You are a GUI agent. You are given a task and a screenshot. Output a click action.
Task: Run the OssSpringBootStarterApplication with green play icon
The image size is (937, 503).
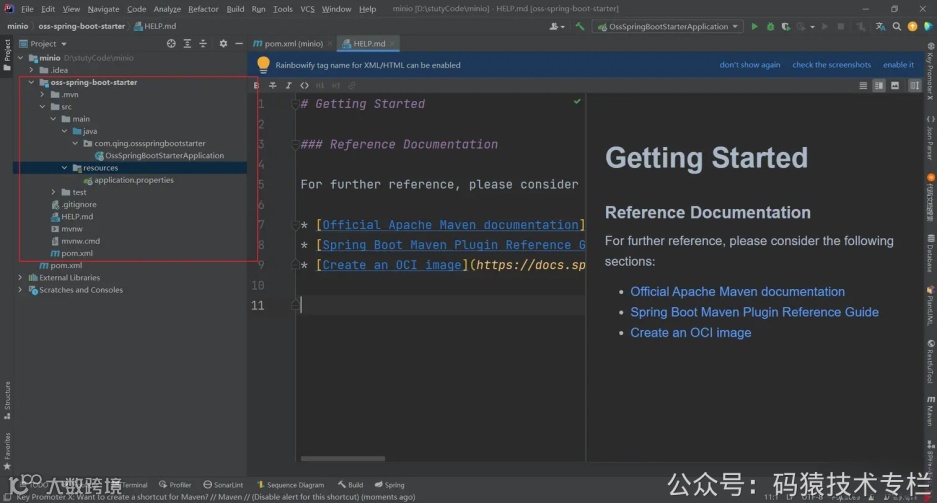(755, 26)
